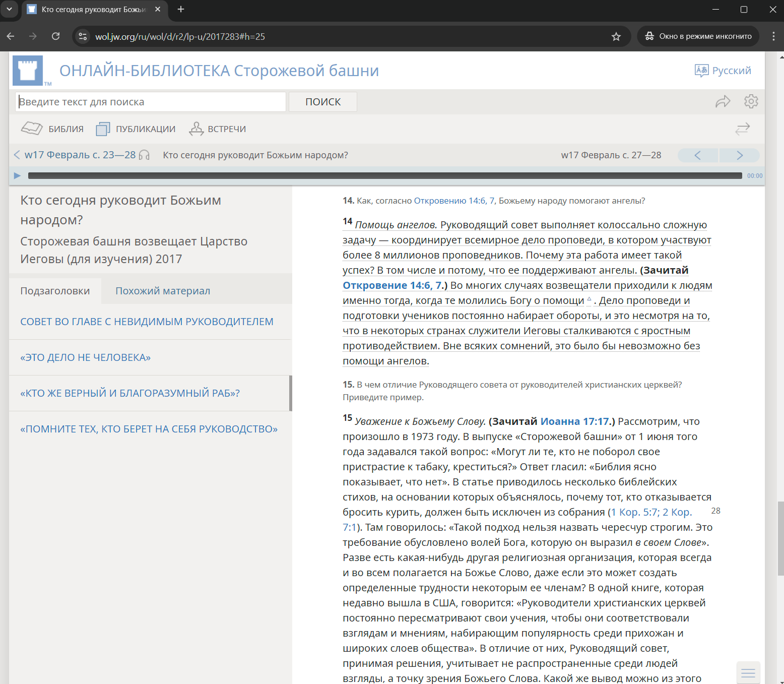Click the ПОИСК button

(323, 102)
